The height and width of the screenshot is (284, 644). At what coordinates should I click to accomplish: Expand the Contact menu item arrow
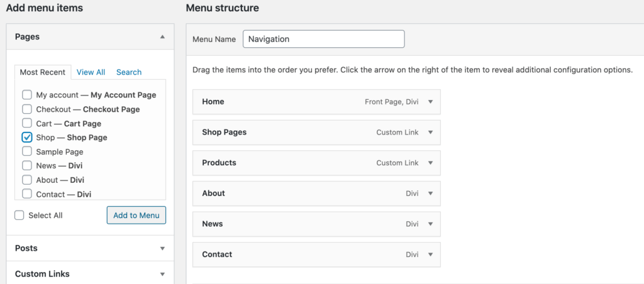coord(430,254)
